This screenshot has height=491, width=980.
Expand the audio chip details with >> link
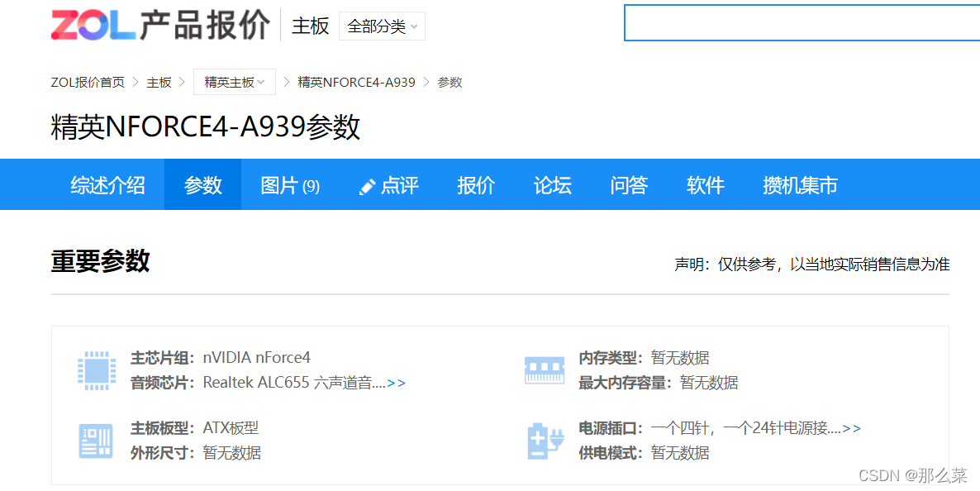(x=397, y=383)
